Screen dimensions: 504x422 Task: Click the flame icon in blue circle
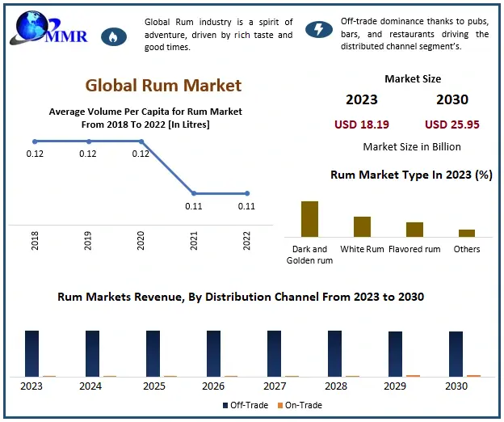(x=112, y=36)
